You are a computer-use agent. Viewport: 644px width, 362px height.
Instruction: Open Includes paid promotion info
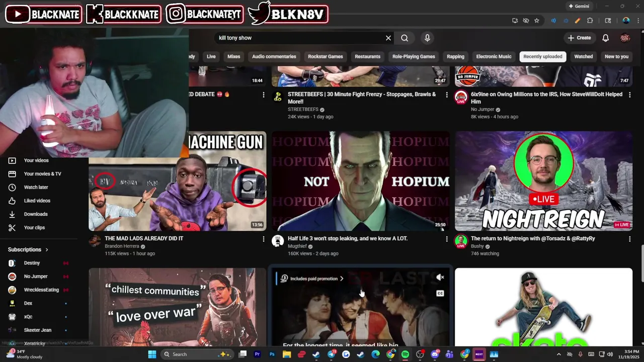pyautogui.click(x=312, y=279)
